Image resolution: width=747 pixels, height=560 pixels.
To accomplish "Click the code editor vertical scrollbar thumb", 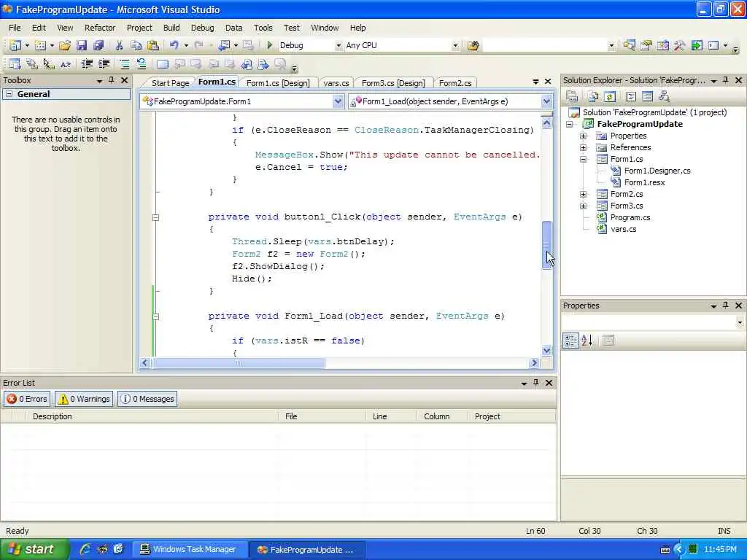I will pos(547,245).
